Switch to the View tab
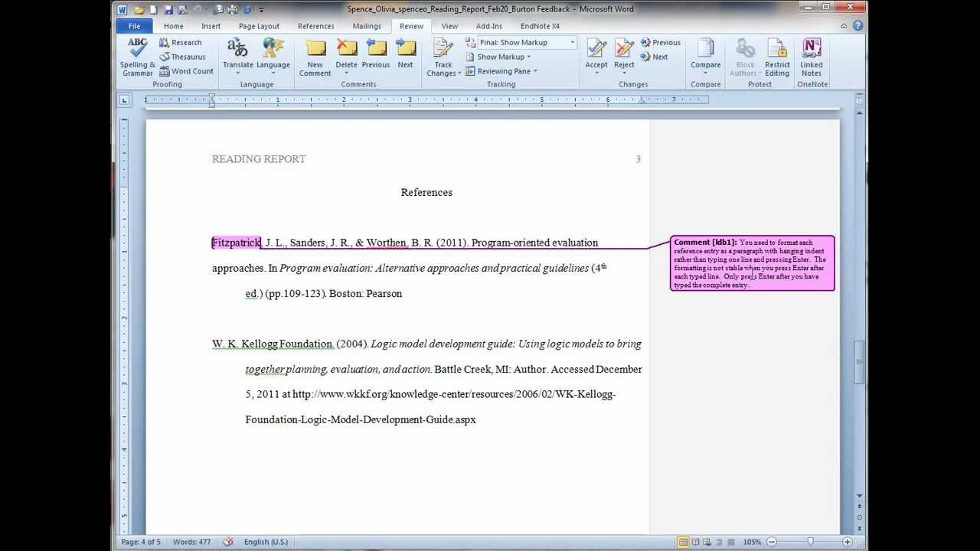Viewport: 980px width, 551px height. click(x=449, y=26)
